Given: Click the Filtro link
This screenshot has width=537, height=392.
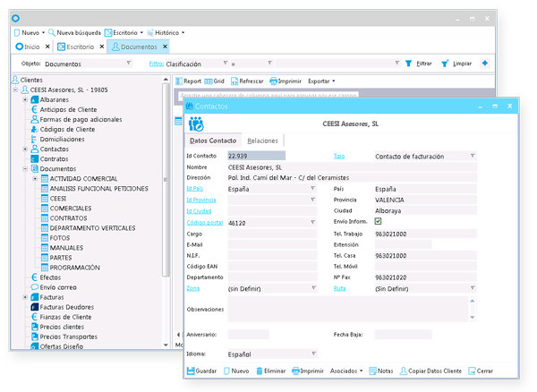Looking at the screenshot, I should pos(156,64).
